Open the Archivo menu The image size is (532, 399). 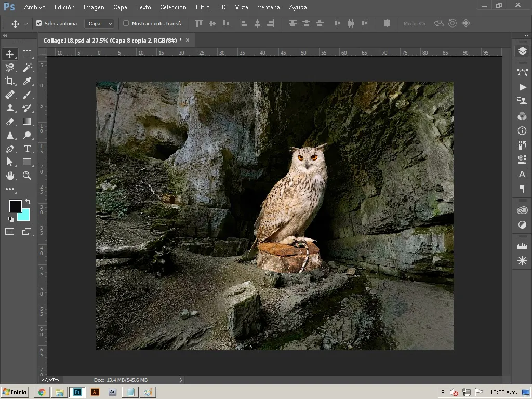tap(35, 7)
